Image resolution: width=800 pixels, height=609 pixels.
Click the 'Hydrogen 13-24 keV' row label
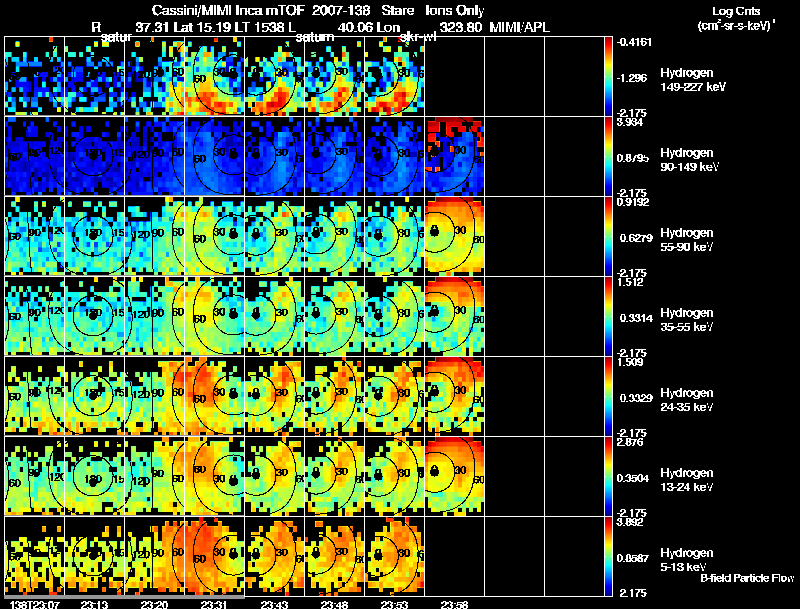pyautogui.click(x=687, y=480)
